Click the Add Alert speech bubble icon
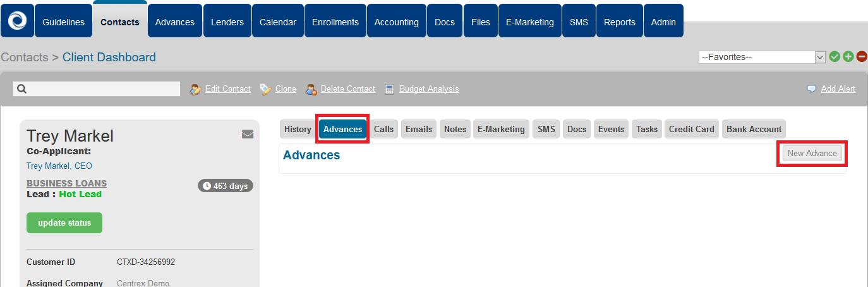Screen dimensions: 868x287 click(812, 89)
